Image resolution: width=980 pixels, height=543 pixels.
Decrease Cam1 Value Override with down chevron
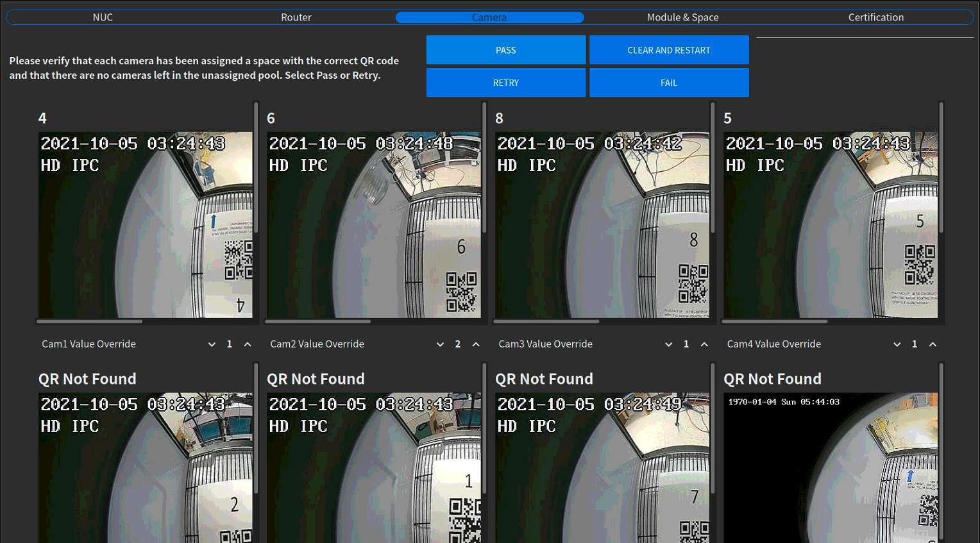(212, 344)
